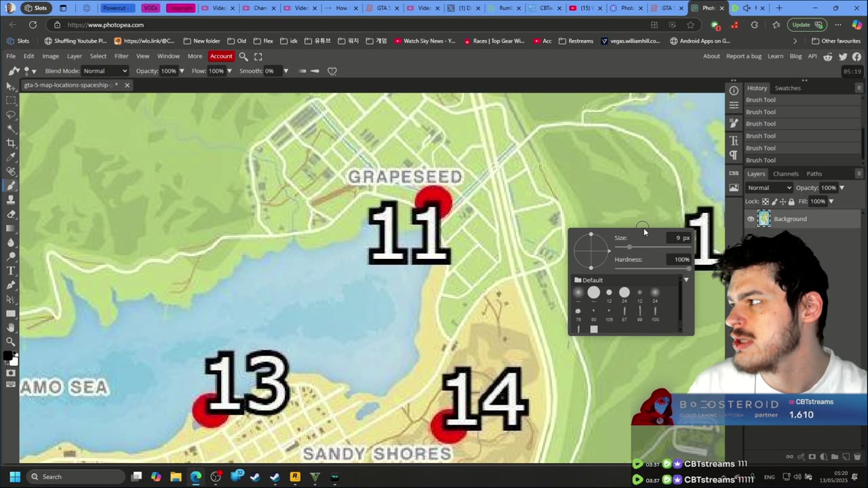This screenshot has width=868, height=488.
Task: Open the CSS panel
Action: (x=734, y=173)
